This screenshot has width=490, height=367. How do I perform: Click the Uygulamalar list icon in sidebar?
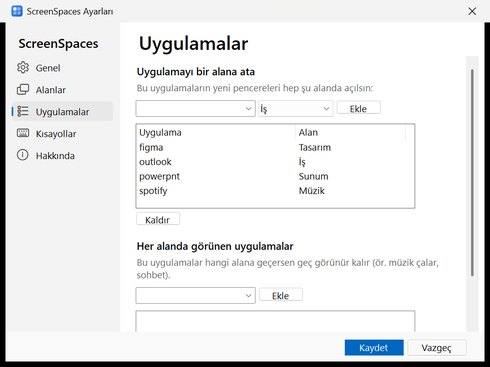coord(23,112)
